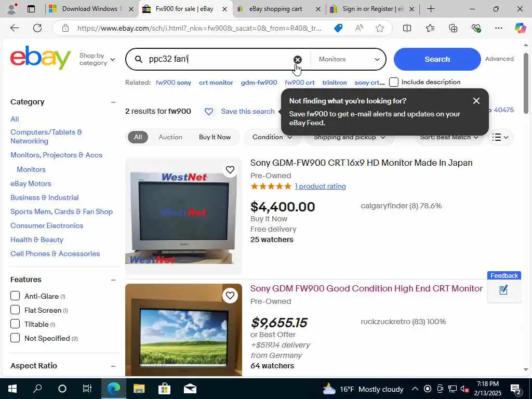The height and width of the screenshot is (399, 532).
Task: Click the blue Search button
Action: (x=437, y=59)
